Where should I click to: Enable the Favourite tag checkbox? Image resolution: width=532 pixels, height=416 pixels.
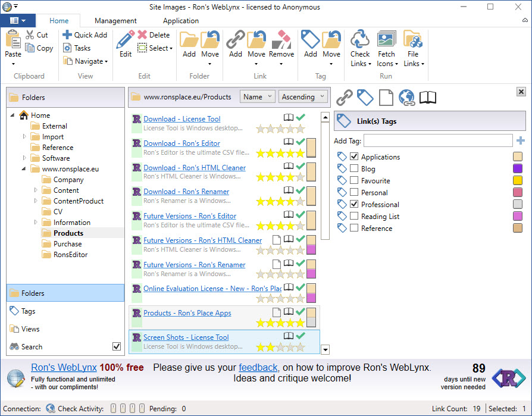tap(354, 181)
